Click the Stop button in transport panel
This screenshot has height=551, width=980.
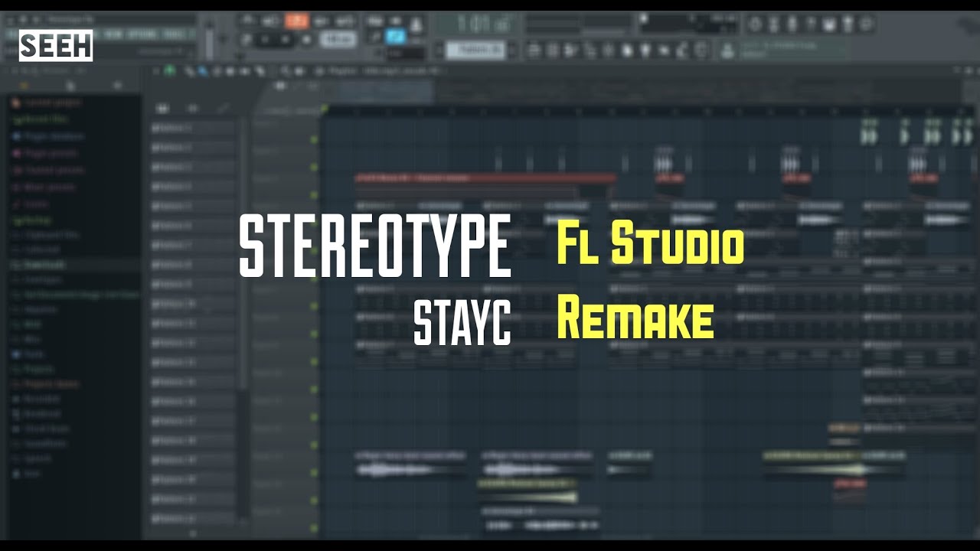click(286, 39)
